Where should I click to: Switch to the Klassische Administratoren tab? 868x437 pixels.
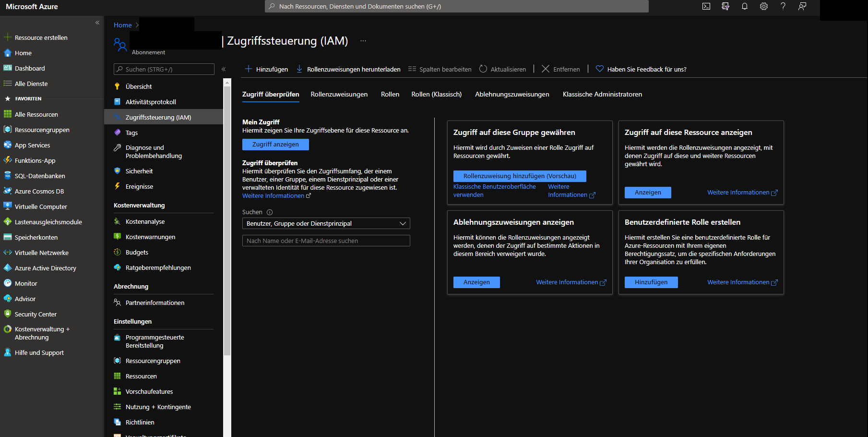pos(602,94)
